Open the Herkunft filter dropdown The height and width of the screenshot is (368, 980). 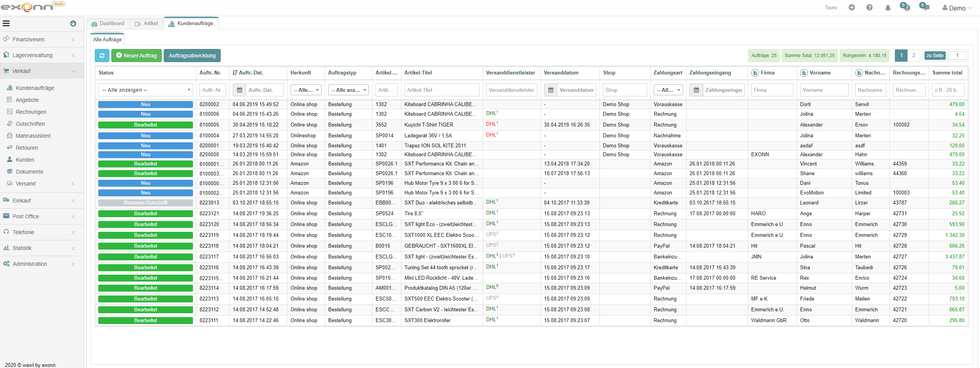coord(306,90)
